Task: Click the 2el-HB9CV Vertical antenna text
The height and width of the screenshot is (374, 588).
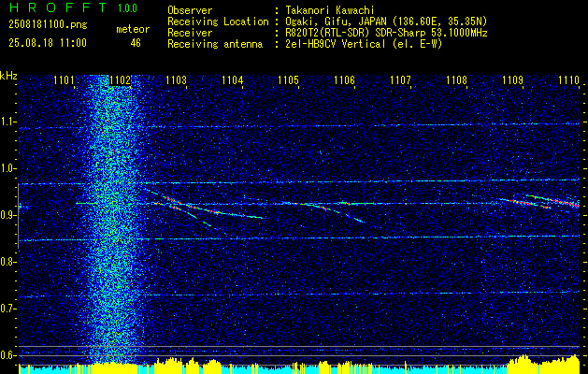Action: 363,44
